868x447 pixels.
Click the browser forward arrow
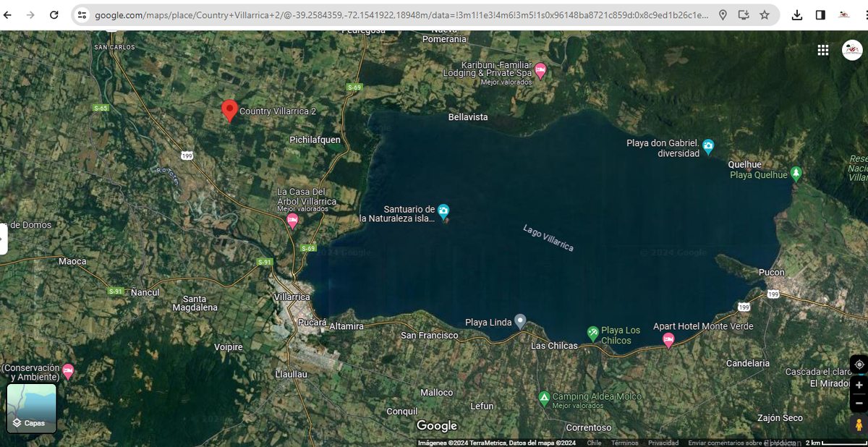pos(30,14)
